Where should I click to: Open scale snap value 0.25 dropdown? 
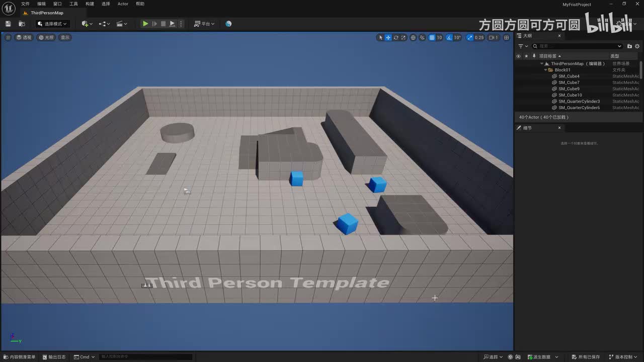[479, 37]
